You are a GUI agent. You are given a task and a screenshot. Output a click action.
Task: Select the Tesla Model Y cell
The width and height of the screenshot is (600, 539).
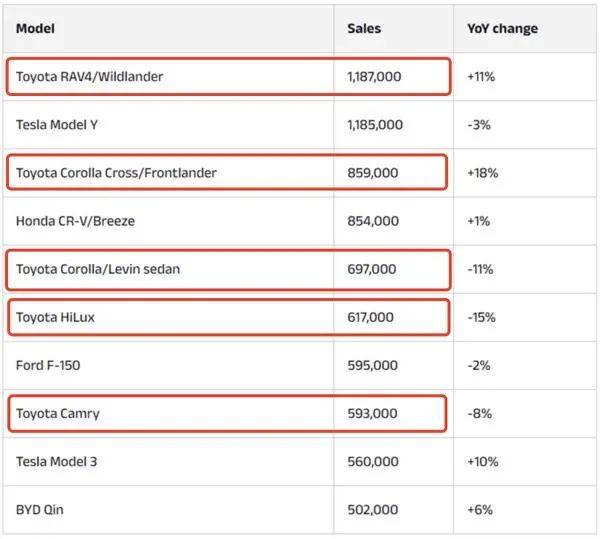tap(57, 125)
